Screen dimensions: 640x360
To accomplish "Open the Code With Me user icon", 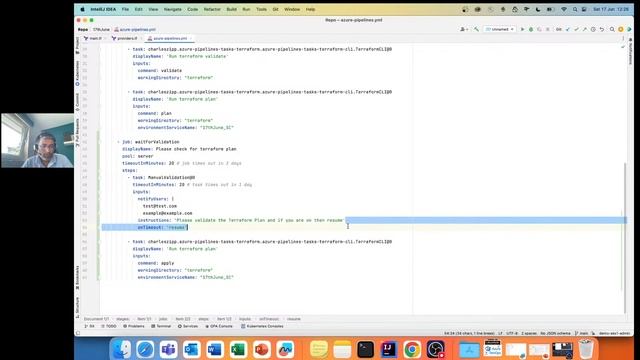I will 464,29.
